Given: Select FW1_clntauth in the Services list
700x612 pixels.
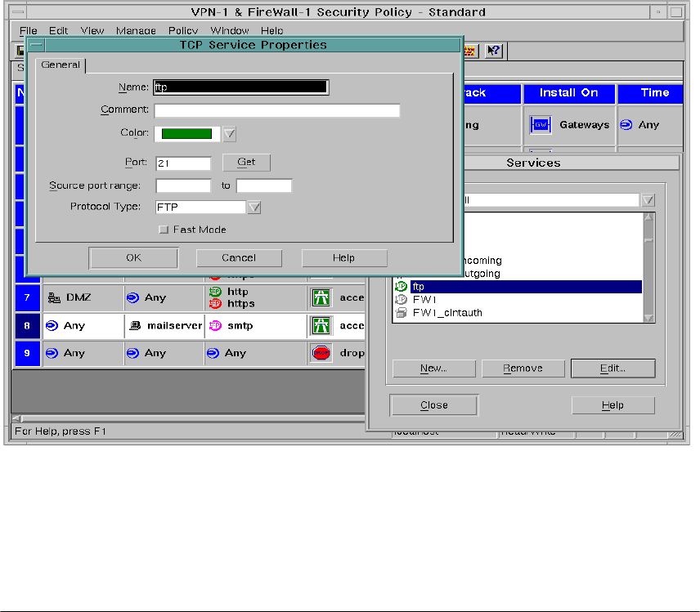Looking at the screenshot, I should tap(518, 313).
